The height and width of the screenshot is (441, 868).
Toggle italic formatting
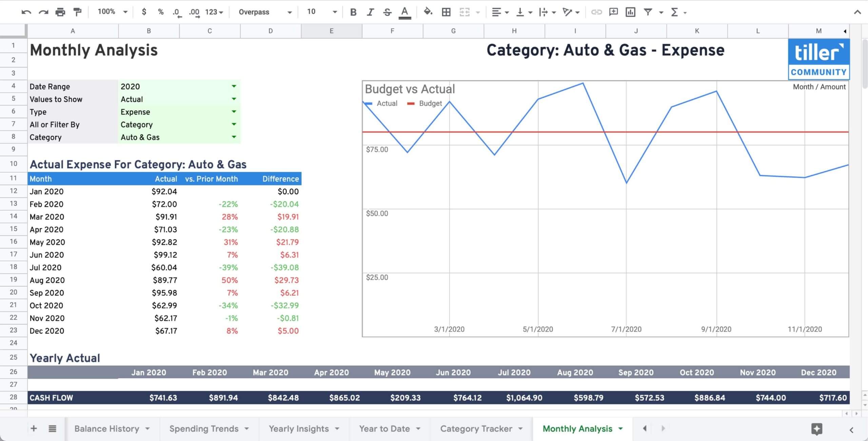point(370,12)
